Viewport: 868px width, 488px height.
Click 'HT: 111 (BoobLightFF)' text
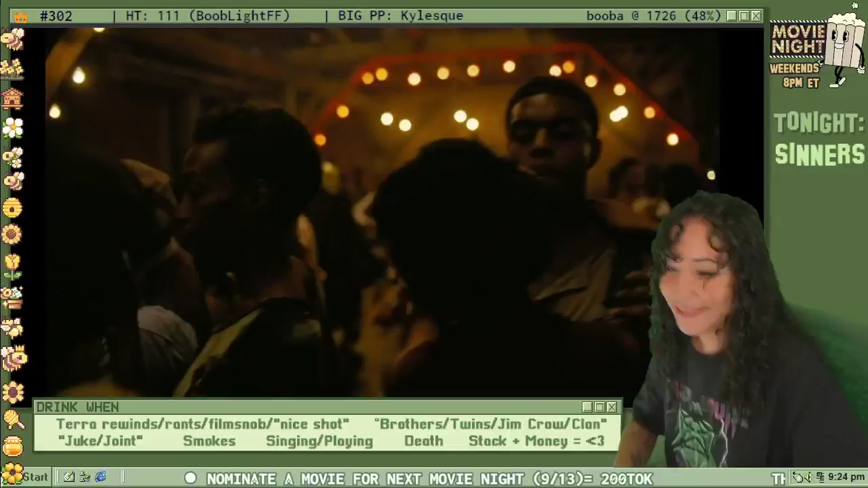(x=208, y=16)
